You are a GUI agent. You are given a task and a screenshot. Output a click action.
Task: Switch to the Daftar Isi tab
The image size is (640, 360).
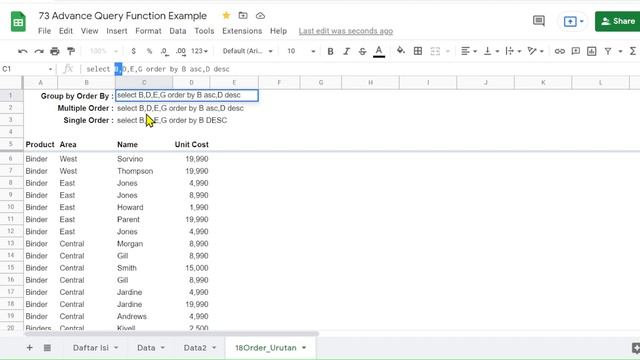(95, 348)
